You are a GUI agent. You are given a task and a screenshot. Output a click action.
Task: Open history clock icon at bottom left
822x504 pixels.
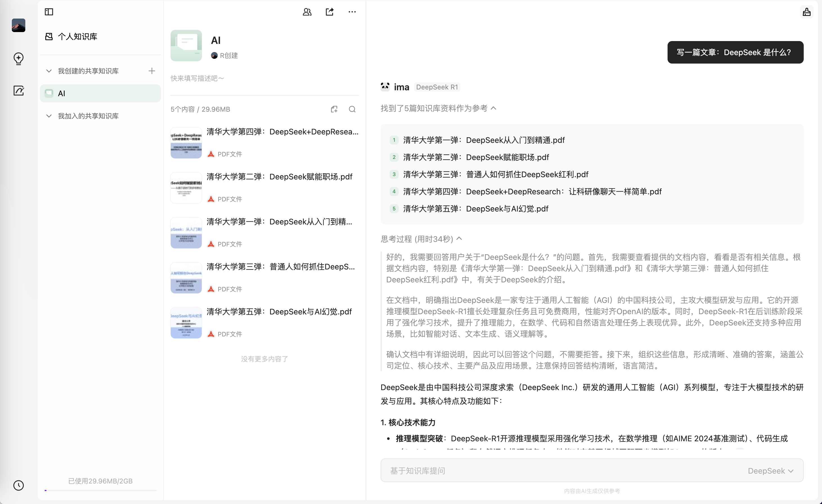(18, 485)
